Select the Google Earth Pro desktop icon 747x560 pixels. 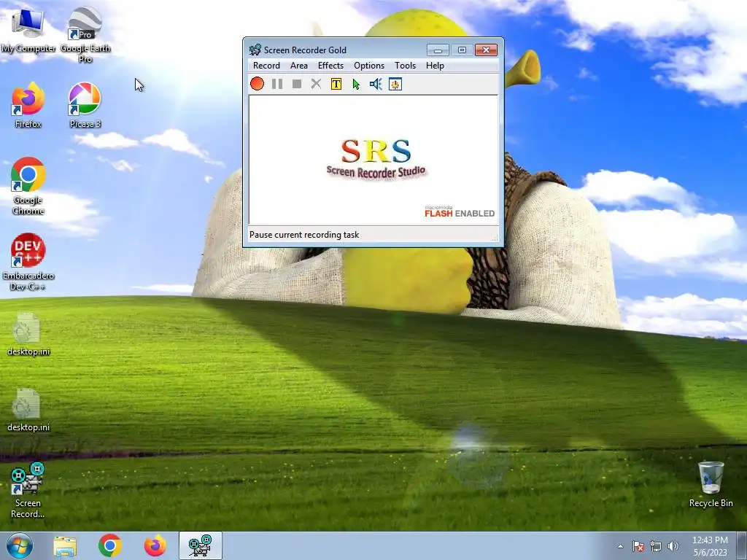[85, 35]
